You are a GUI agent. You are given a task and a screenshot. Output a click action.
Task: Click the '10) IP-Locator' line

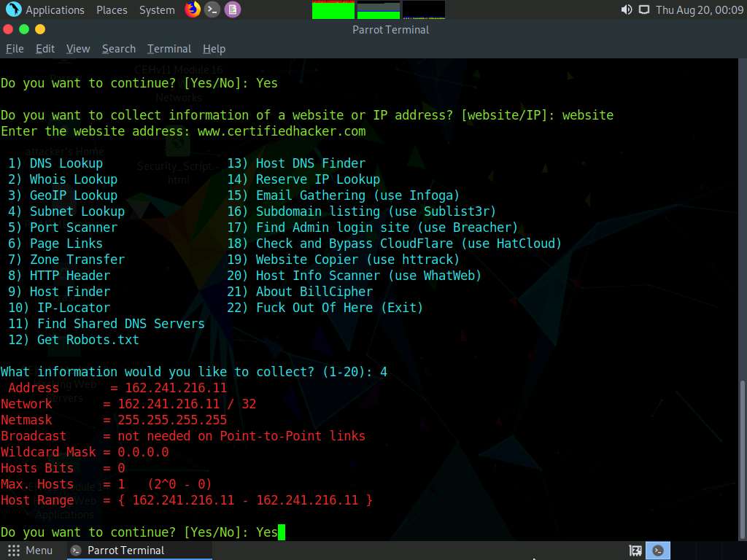pyautogui.click(x=59, y=308)
